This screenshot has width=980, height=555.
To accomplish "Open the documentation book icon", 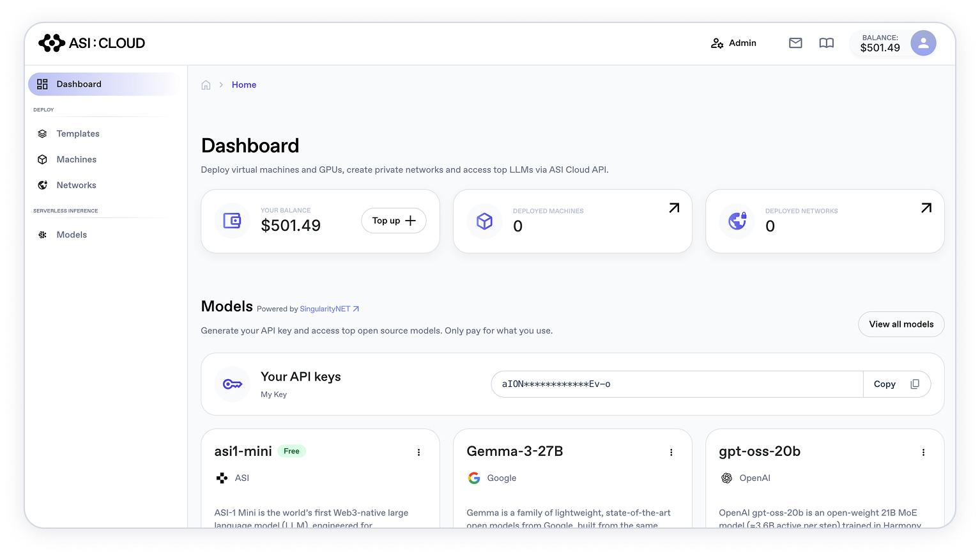I will click(827, 43).
